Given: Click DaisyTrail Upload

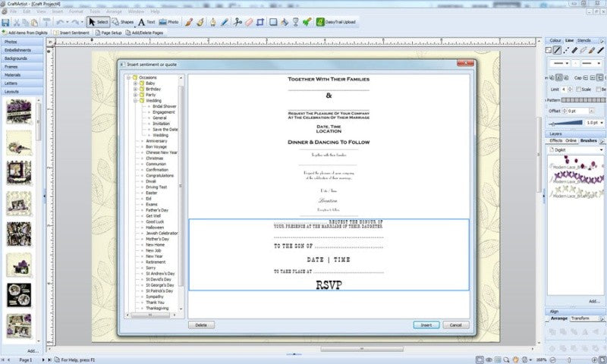Looking at the screenshot, I should click(x=336, y=22).
